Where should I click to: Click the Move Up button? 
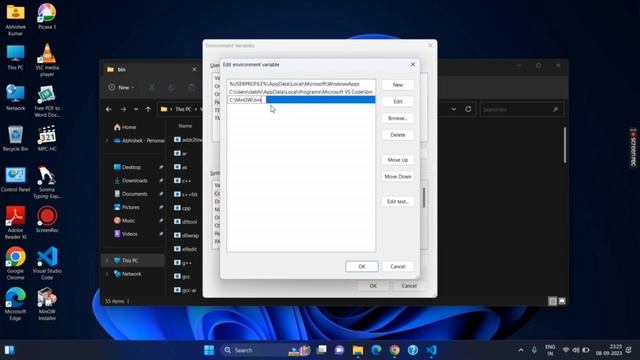click(x=398, y=160)
